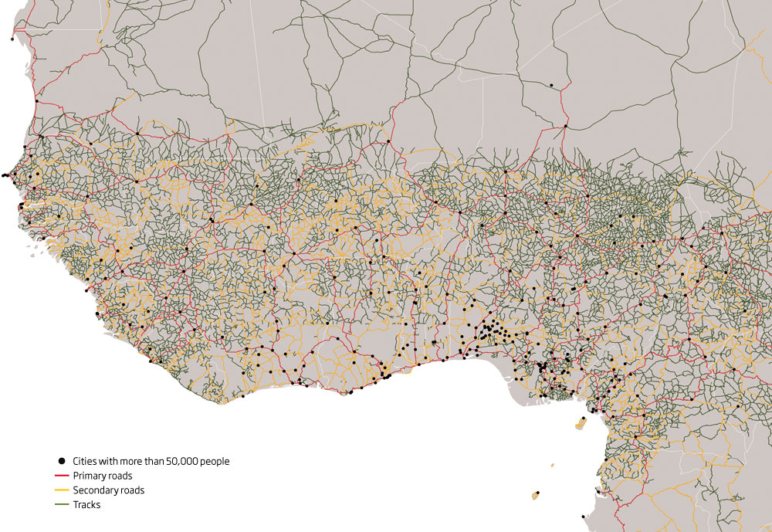Click the 'Cities with more than 50,000 people' legend label

(151, 462)
